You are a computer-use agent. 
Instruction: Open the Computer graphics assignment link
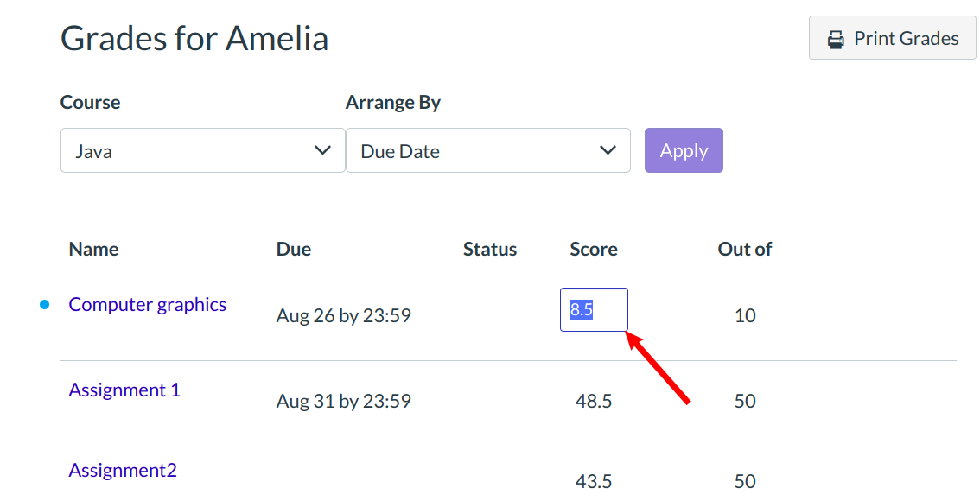point(148,305)
